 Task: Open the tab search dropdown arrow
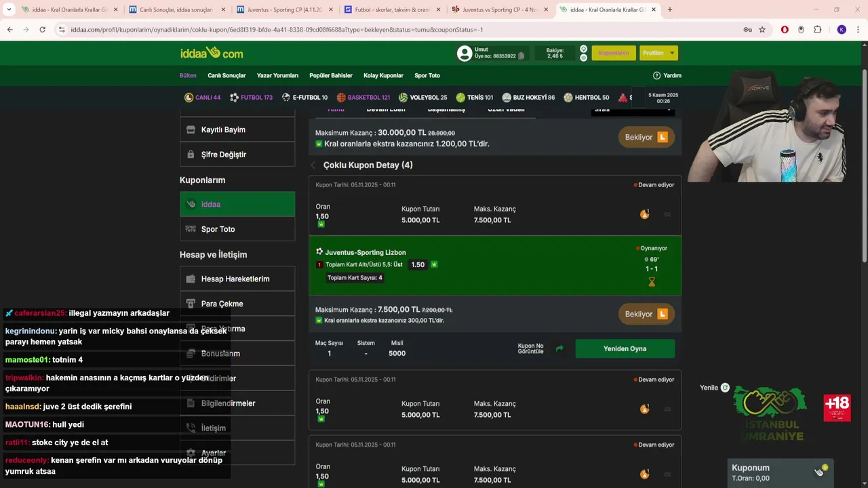[9, 9]
